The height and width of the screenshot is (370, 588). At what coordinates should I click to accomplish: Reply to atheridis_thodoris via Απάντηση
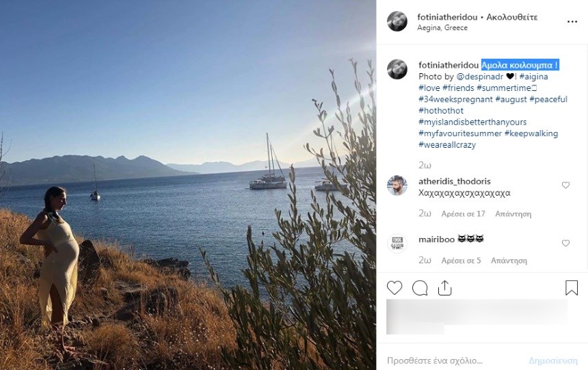tap(513, 214)
